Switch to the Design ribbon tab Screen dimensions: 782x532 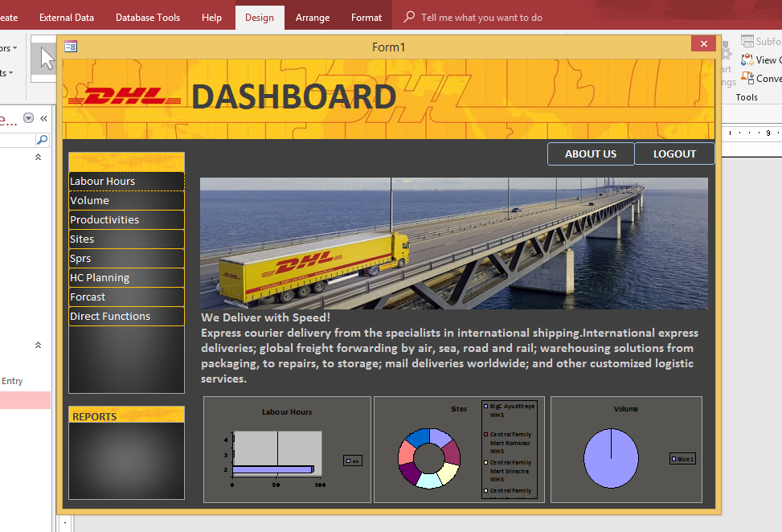260,18
